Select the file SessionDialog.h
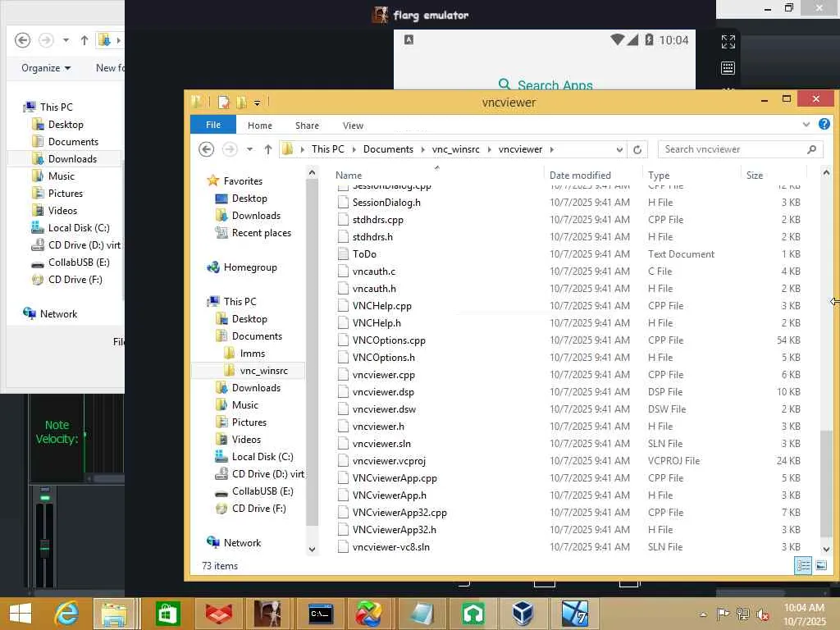Screen dimensions: 840x630 click(386, 203)
